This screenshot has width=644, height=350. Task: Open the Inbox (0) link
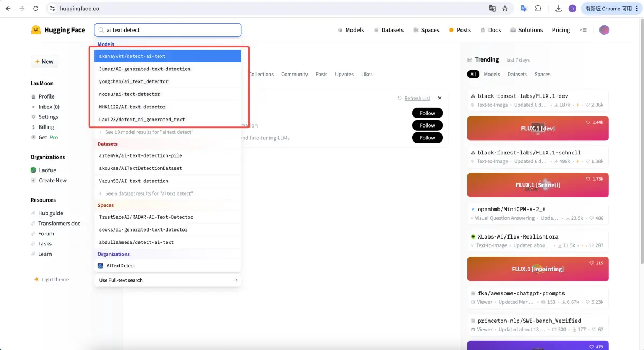[49, 107]
